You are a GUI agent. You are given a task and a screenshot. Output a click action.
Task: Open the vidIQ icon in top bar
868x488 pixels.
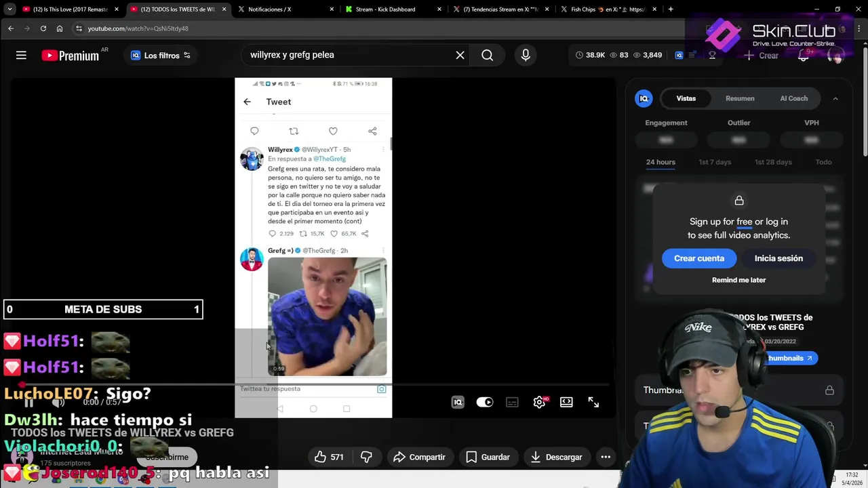(x=679, y=55)
